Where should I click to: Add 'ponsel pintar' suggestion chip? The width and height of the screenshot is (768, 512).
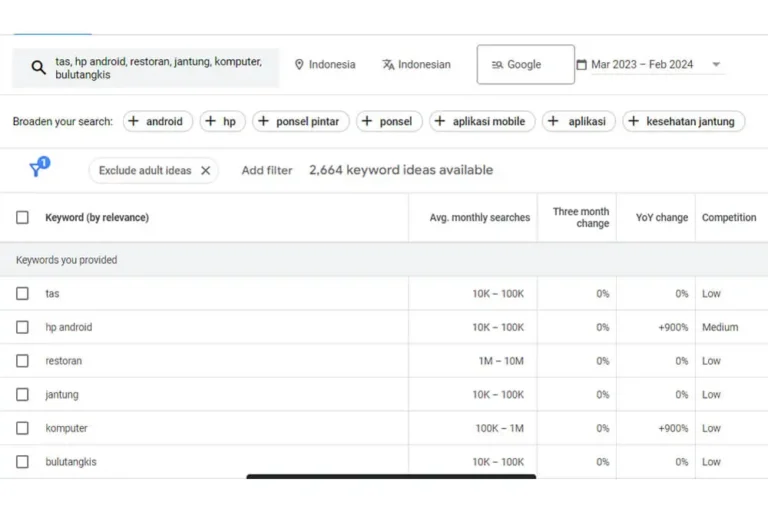pyautogui.click(x=301, y=121)
